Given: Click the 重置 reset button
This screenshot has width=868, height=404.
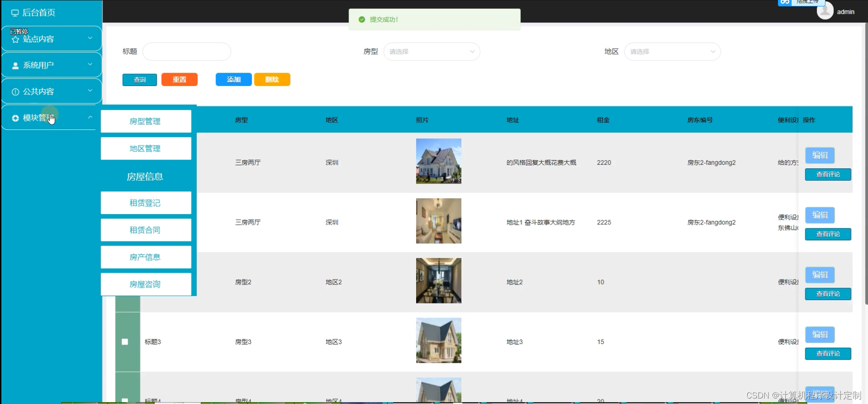Looking at the screenshot, I should (x=179, y=80).
